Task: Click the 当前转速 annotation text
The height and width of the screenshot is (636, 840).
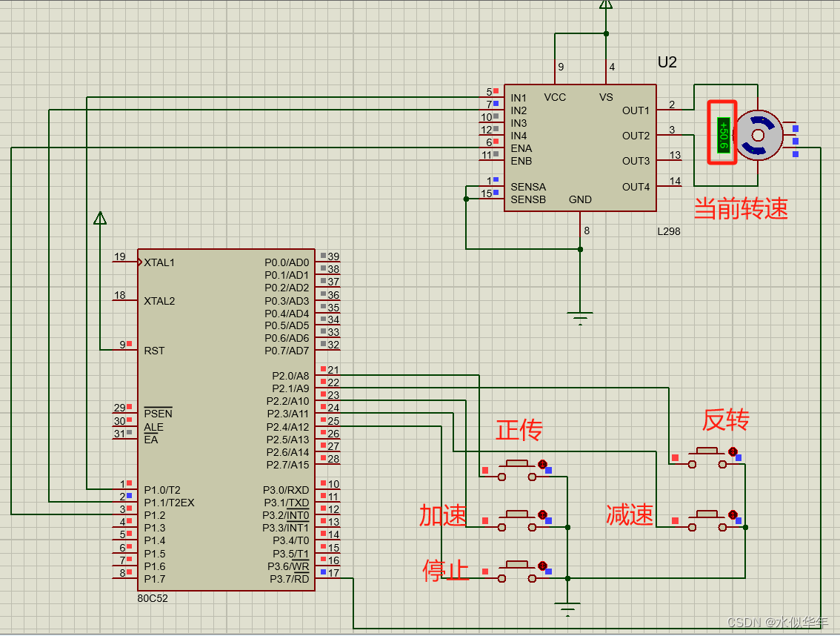Action: (x=741, y=208)
